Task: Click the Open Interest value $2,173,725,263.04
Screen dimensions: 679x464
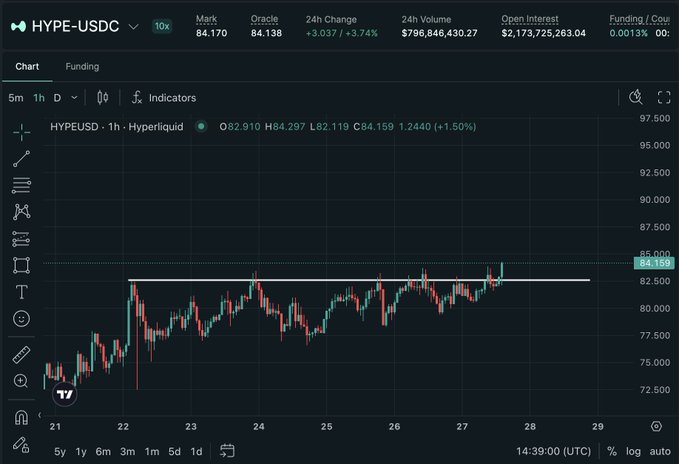Action: [x=543, y=33]
